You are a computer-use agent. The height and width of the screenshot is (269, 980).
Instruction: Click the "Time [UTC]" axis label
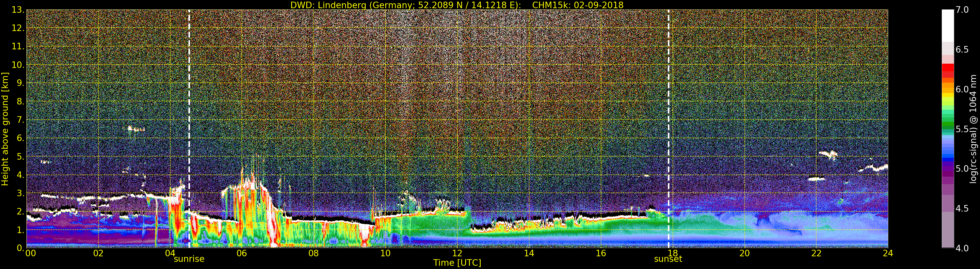click(x=457, y=263)
